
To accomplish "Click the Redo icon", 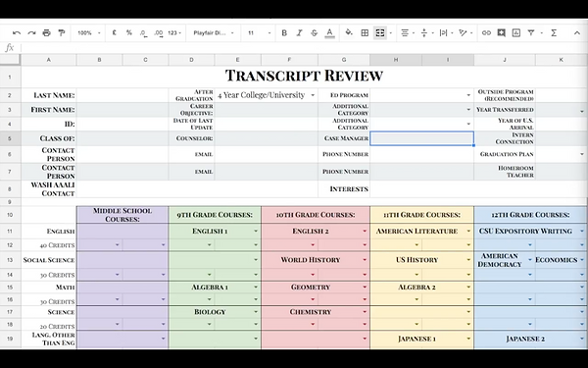I will (x=31, y=33).
